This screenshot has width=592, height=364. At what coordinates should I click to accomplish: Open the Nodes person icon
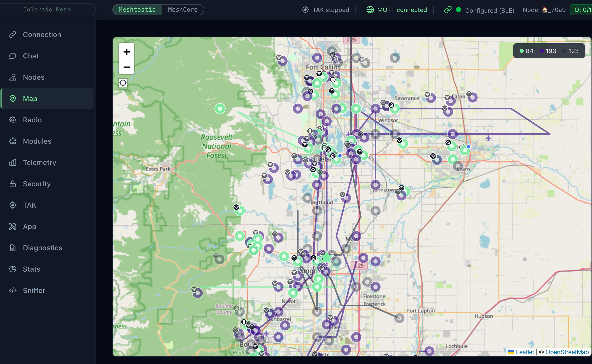(x=13, y=77)
